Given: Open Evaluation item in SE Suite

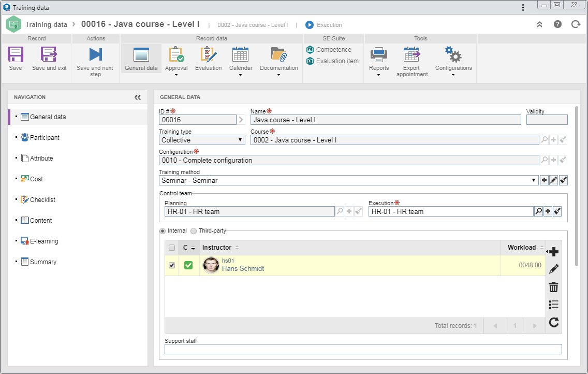Looking at the screenshot, I should point(333,61).
